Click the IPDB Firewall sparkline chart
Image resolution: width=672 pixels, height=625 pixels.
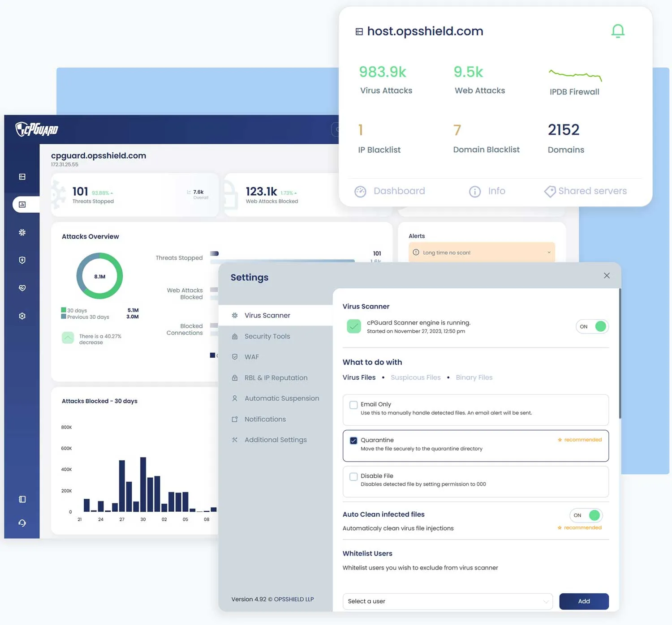pos(575,75)
